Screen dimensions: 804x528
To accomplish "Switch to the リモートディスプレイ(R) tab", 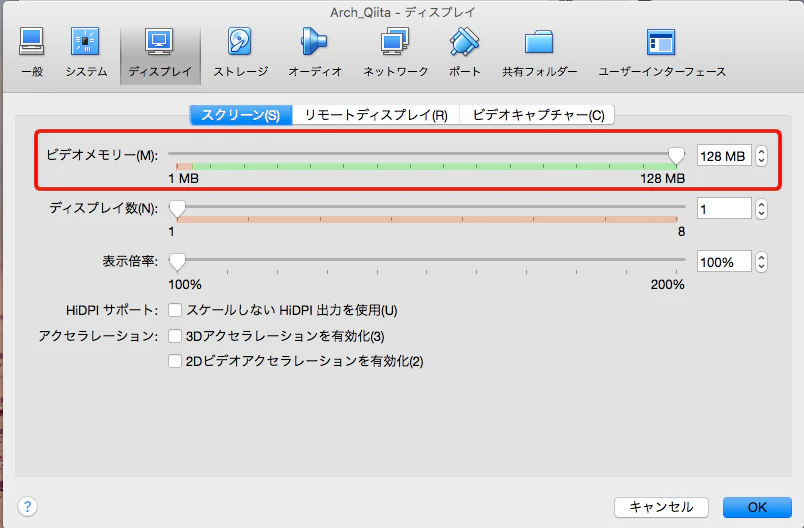I will 376,115.
